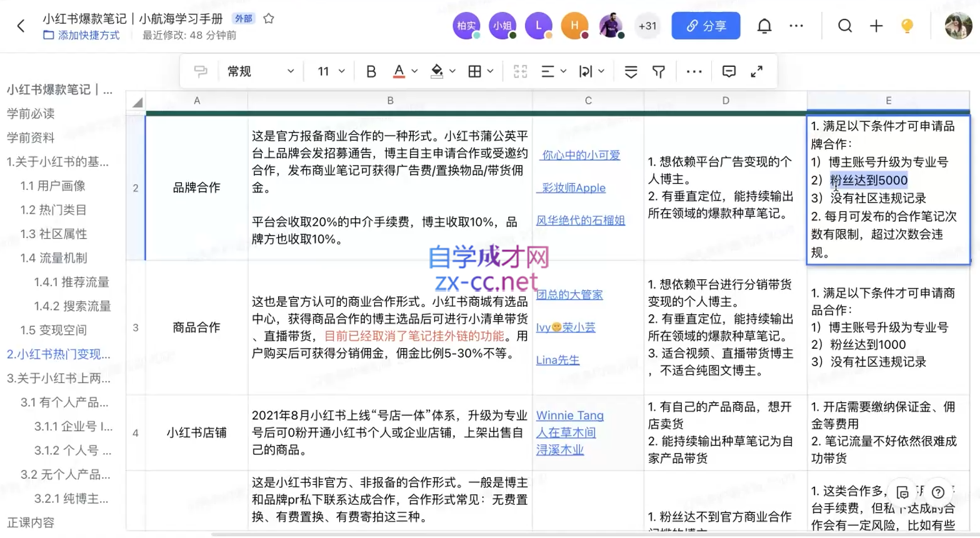Open the 你心中的小可爱 link
This screenshot has height=538, width=980.
pos(581,155)
